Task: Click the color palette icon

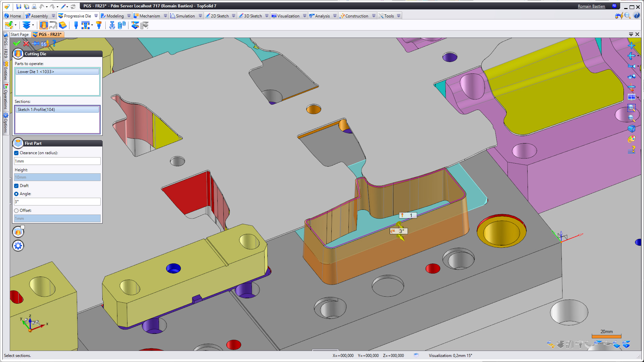Action: coord(631,139)
